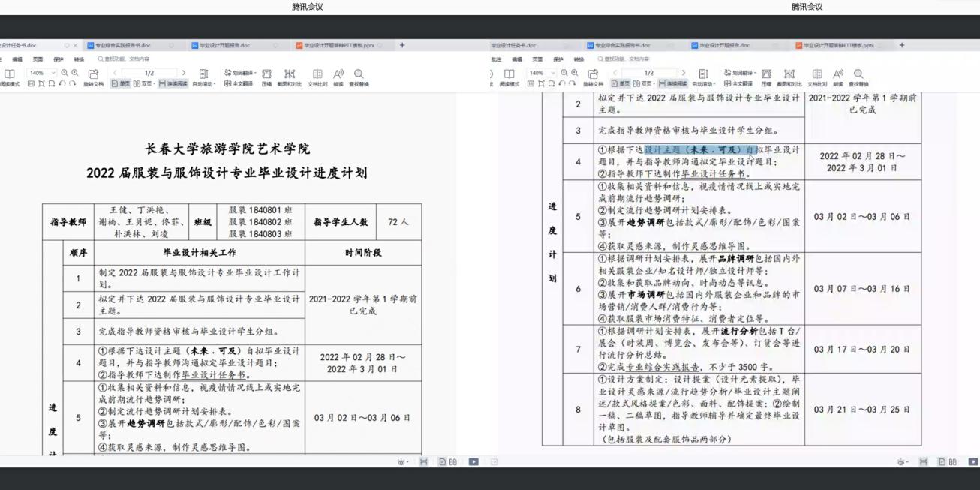Close 毕业设计任务书.doc tab in left window
This screenshot has height=490, width=980.
(x=75, y=45)
